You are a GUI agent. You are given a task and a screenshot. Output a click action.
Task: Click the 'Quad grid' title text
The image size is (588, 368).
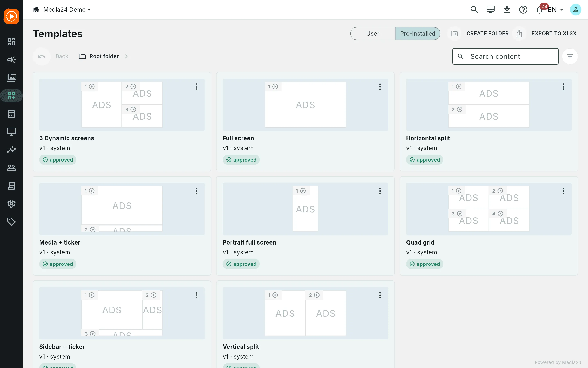pos(420,242)
